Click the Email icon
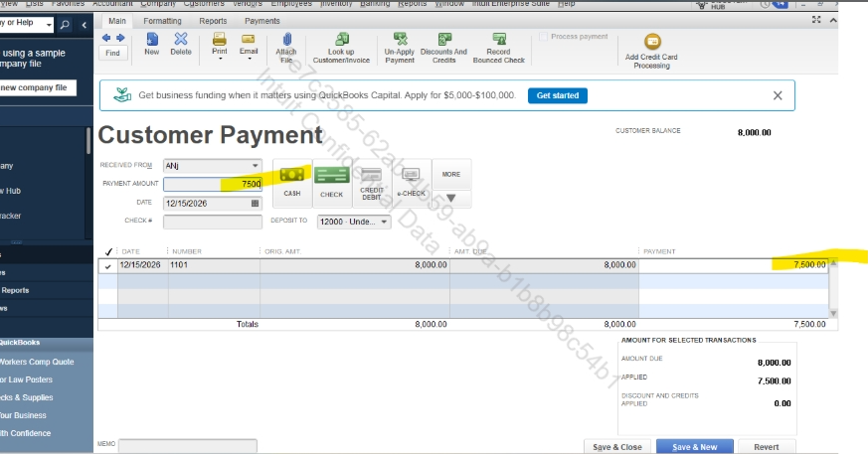 249,40
